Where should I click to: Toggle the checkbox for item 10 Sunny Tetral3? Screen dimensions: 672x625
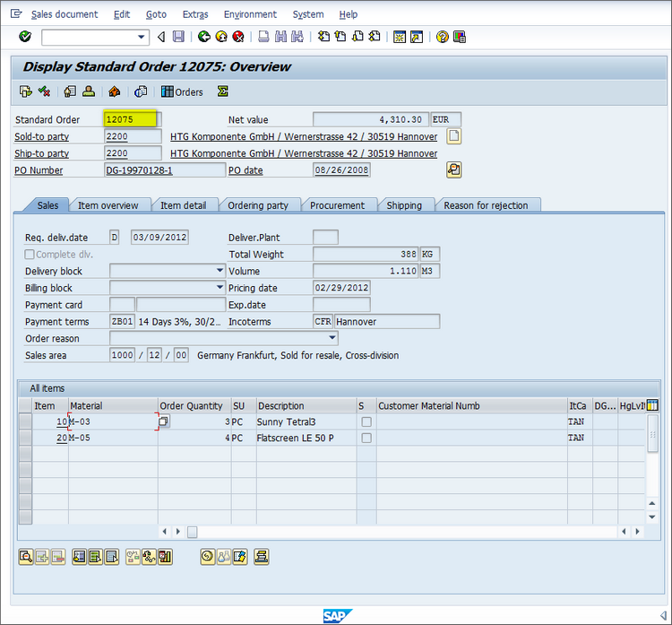[x=366, y=421]
